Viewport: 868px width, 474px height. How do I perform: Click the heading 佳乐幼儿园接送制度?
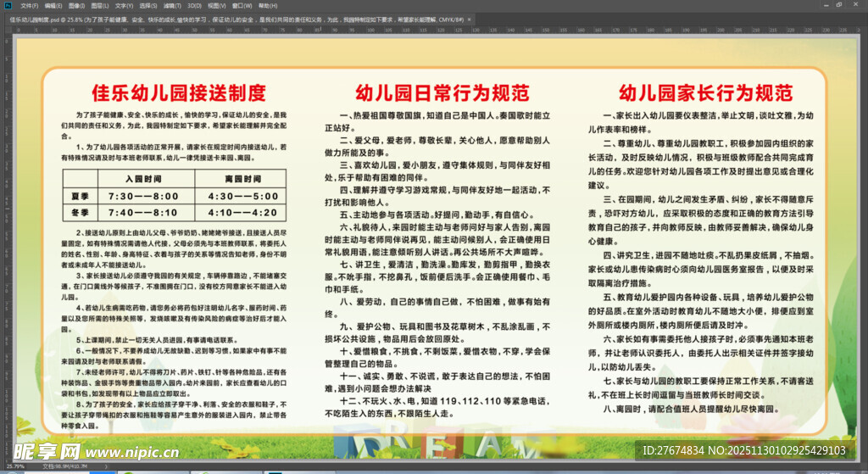click(x=179, y=93)
